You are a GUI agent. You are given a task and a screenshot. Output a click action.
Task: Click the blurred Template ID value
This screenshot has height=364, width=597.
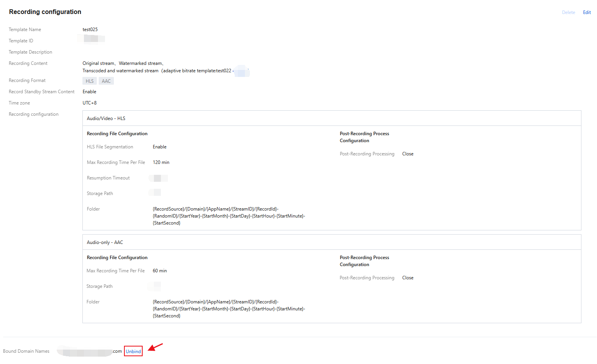point(92,39)
